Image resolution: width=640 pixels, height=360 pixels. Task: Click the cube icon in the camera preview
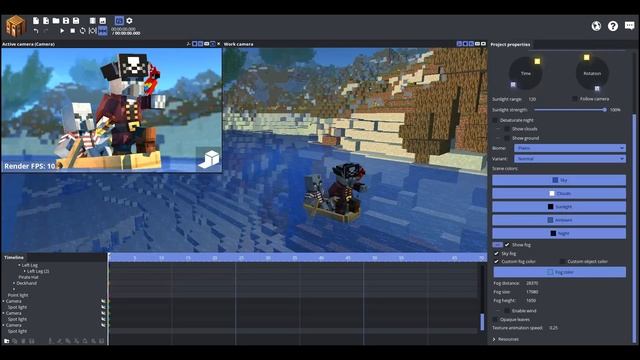[209, 159]
